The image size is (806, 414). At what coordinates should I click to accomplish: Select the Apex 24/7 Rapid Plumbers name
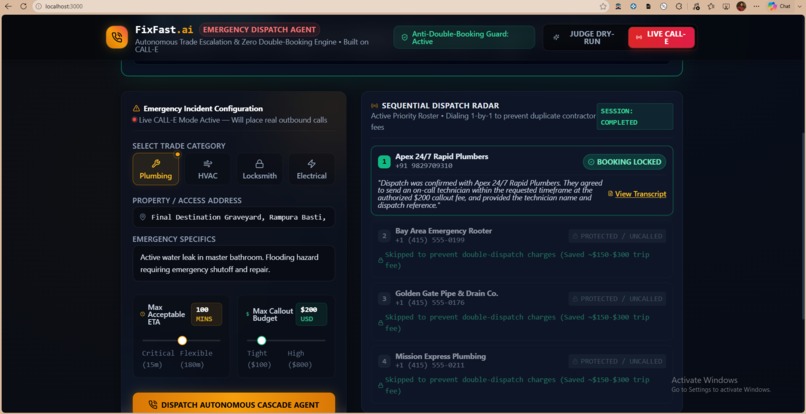(x=442, y=156)
